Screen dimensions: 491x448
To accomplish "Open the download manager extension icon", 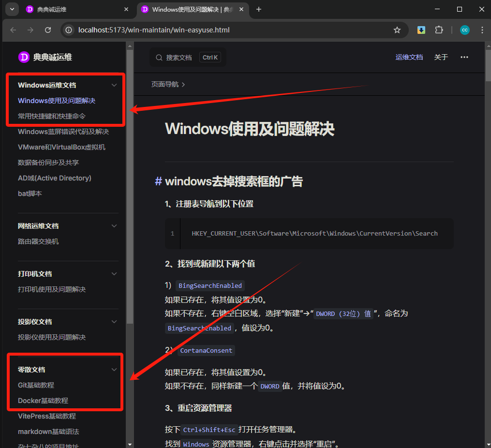I will tap(421, 30).
